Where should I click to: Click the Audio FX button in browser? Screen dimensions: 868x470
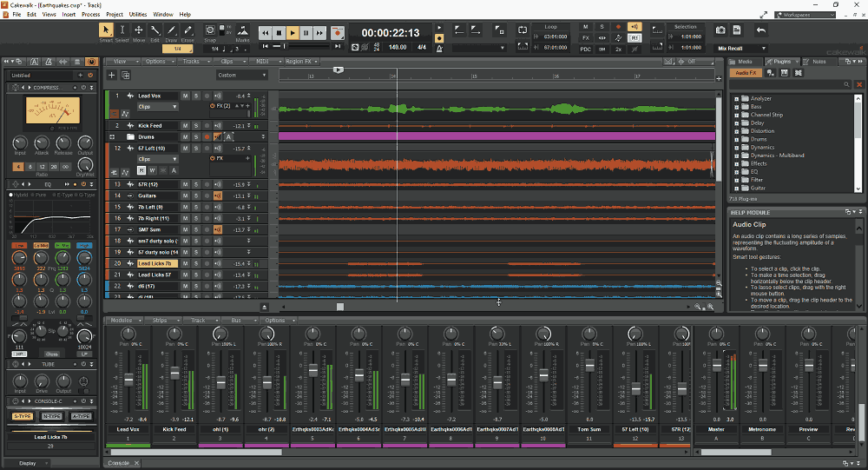[746, 73]
